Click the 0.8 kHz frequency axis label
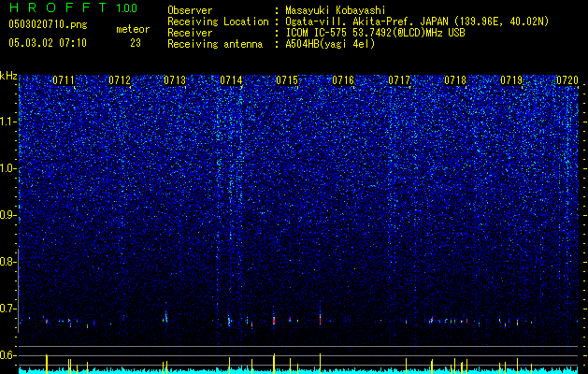The width and height of the screenshot is (588, 374). click(x=7, y=262)
